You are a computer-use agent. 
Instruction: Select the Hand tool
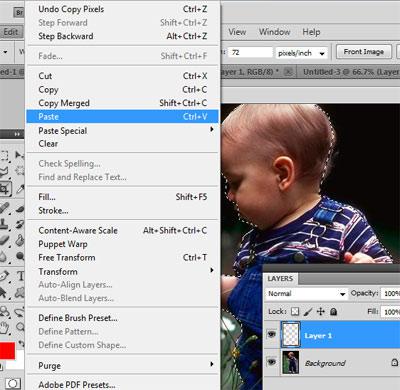point(4,327)
